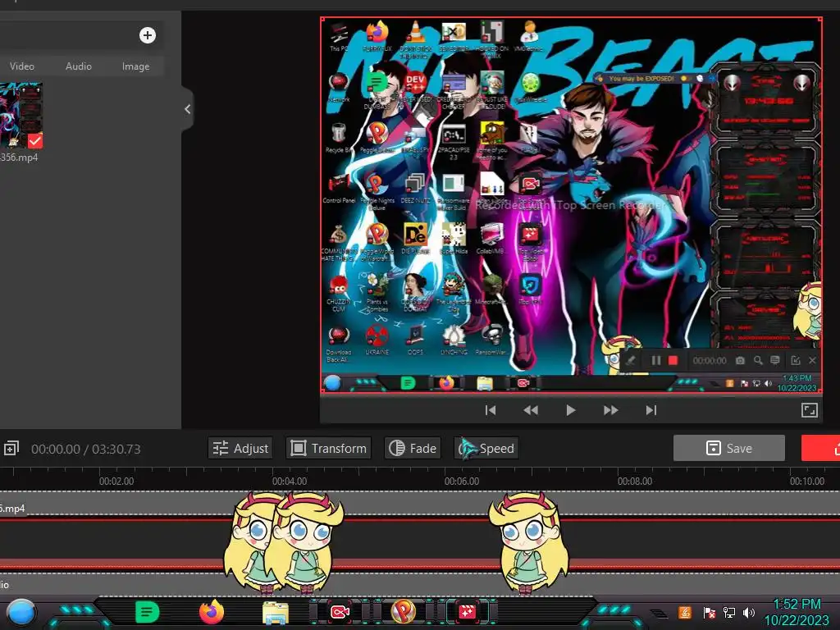Jump to the end of the video
The height and width of the screenshot is (630, 840).
(x=651, y=410)
